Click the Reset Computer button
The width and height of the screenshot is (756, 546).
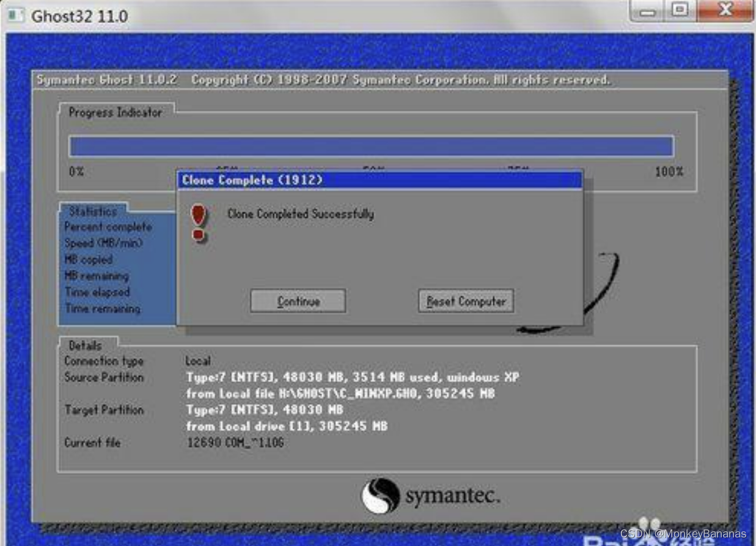click(x=466, y=301)
